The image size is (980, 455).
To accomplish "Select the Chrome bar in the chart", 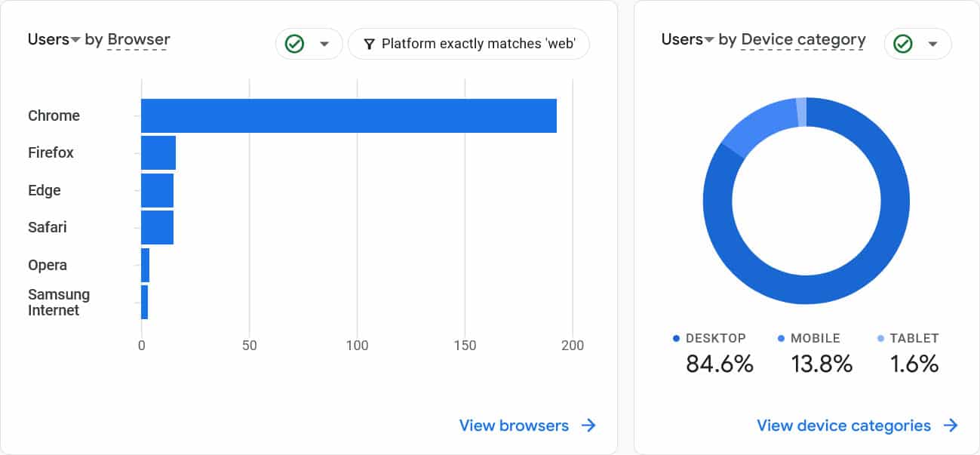I will click(x=349, y=115).
